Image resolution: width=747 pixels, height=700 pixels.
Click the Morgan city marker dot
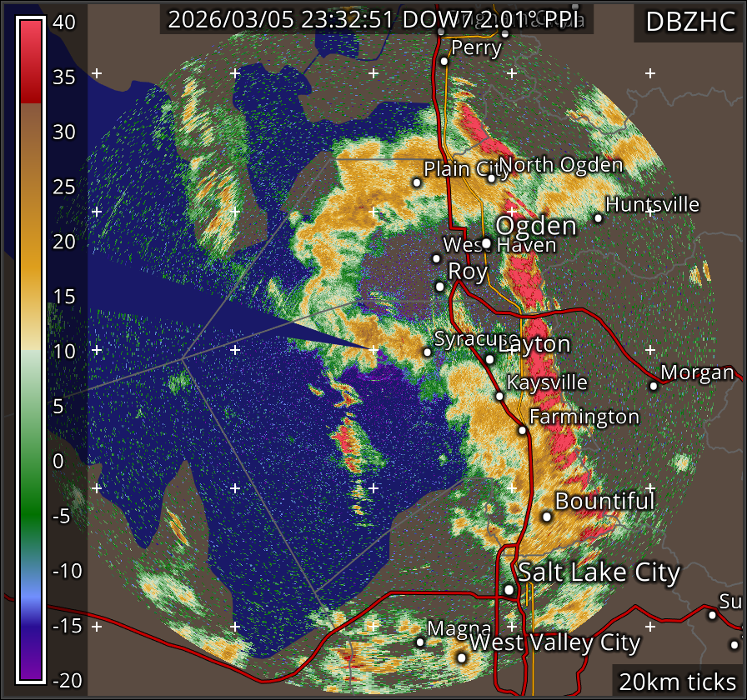(654, 386)
